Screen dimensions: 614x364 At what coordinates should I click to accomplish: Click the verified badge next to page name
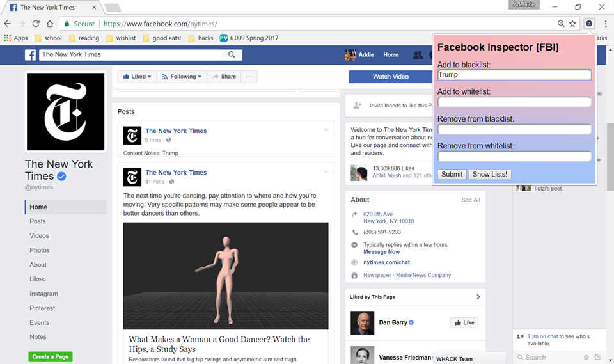(x=61, y=177)
